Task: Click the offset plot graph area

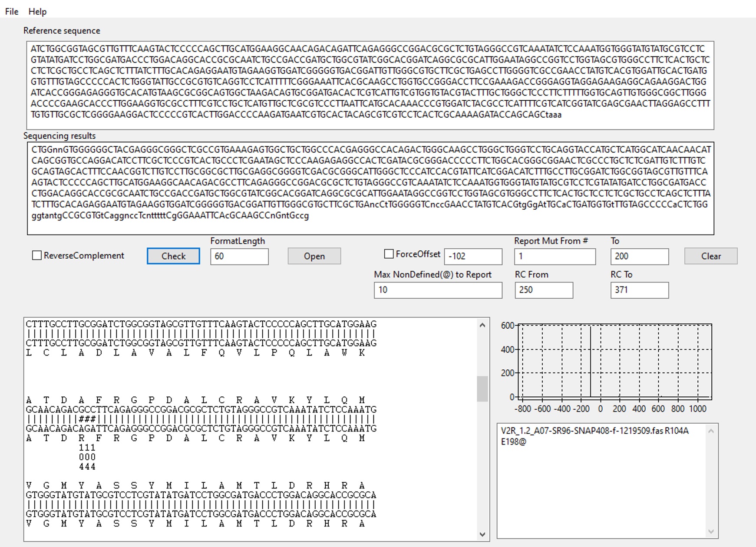Action: (x=614, y=360)
